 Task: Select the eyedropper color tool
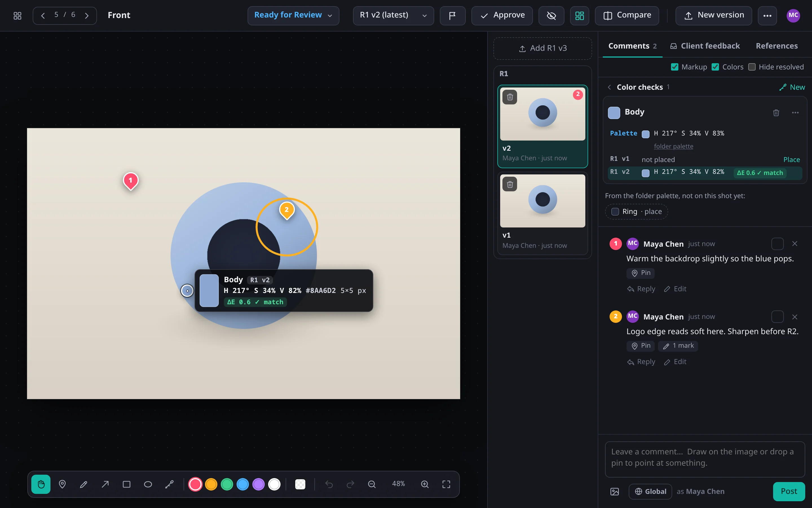coord(169,484)
